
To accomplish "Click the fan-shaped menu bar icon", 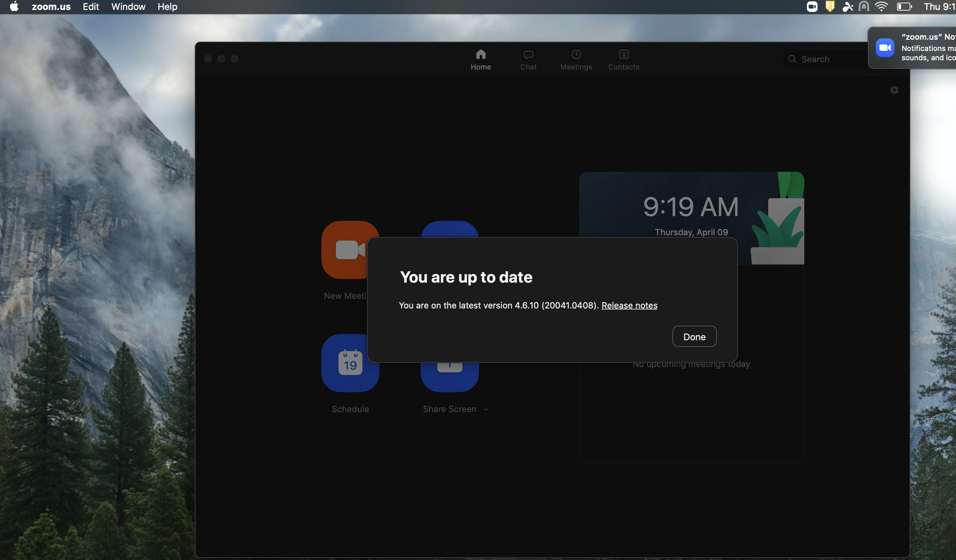I will [x=847, y=7].
